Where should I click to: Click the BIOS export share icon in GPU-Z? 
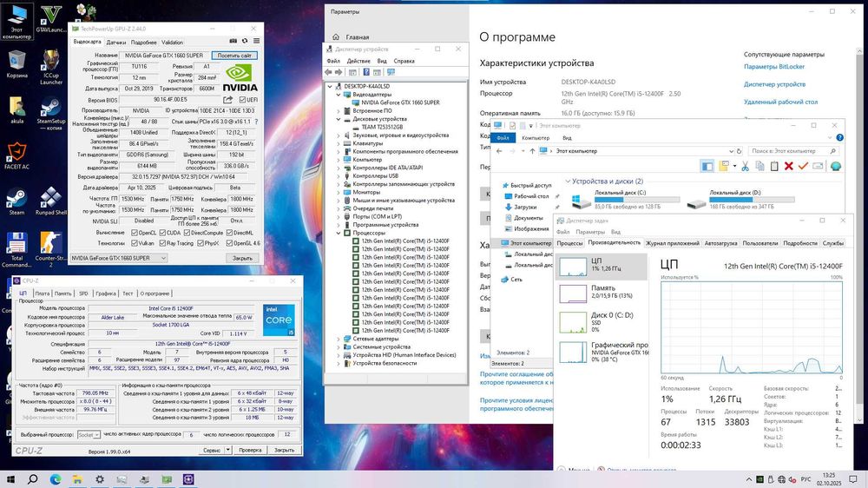pyautogui.click(x=227, y=100)
